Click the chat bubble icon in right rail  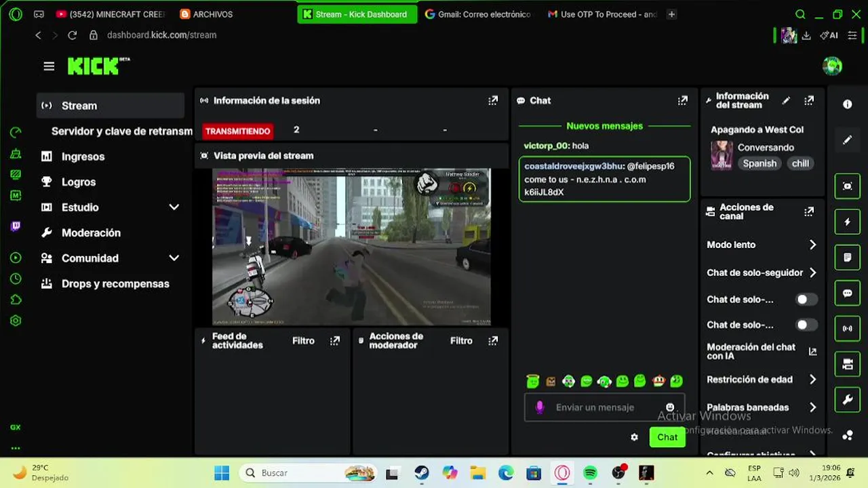pos(847,293)
